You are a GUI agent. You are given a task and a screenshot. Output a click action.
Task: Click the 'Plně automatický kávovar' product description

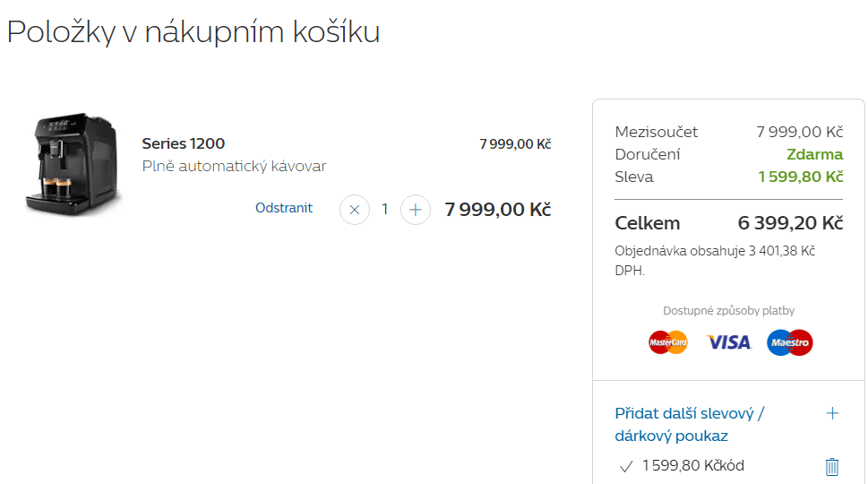pyautogui.click(x=234, y=166)
